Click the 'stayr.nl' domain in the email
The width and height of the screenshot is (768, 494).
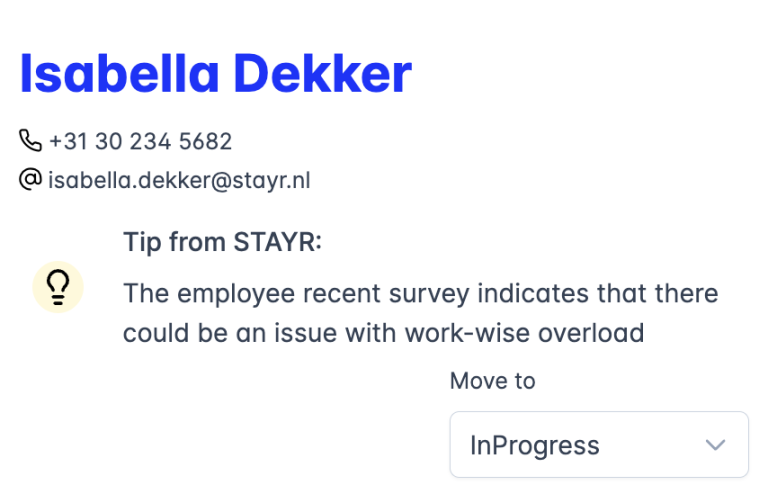271,181
